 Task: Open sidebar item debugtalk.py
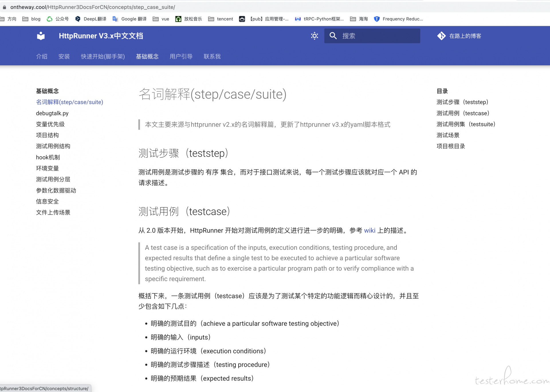[x=52, y=113]
